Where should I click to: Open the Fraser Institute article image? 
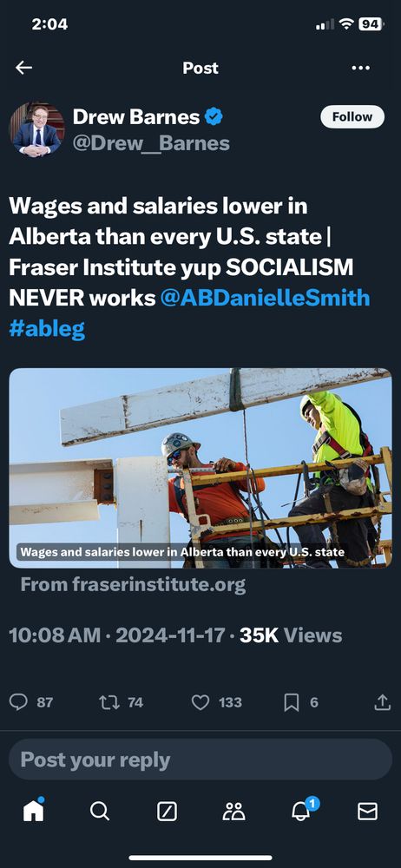[200, 468]
